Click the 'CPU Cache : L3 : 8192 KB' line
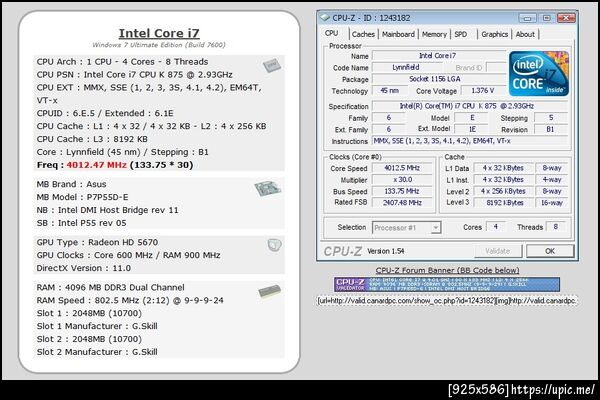Viewport: 600px width, 400px height. (92, 139)
